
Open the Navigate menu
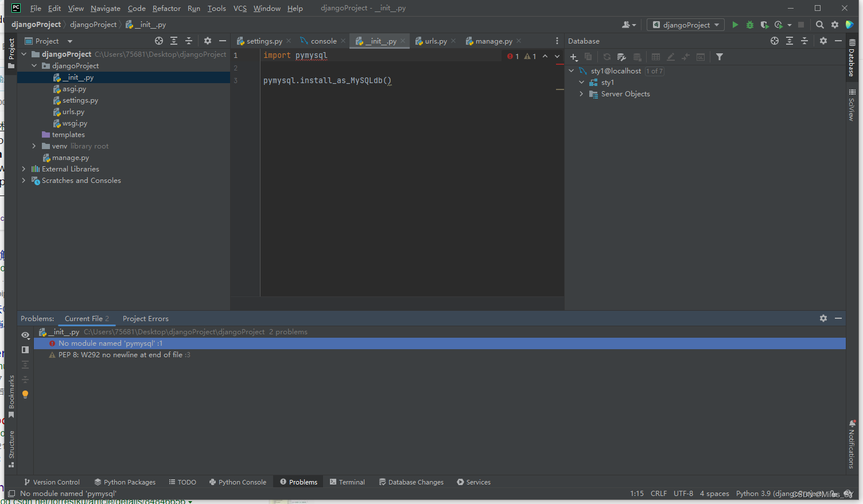(106, 8)
